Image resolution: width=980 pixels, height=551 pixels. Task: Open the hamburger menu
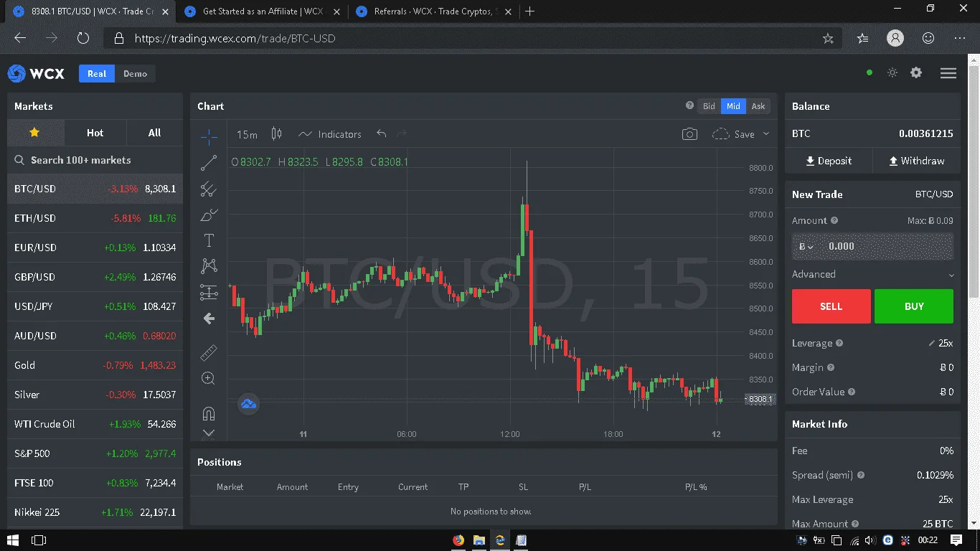point(948,73)
